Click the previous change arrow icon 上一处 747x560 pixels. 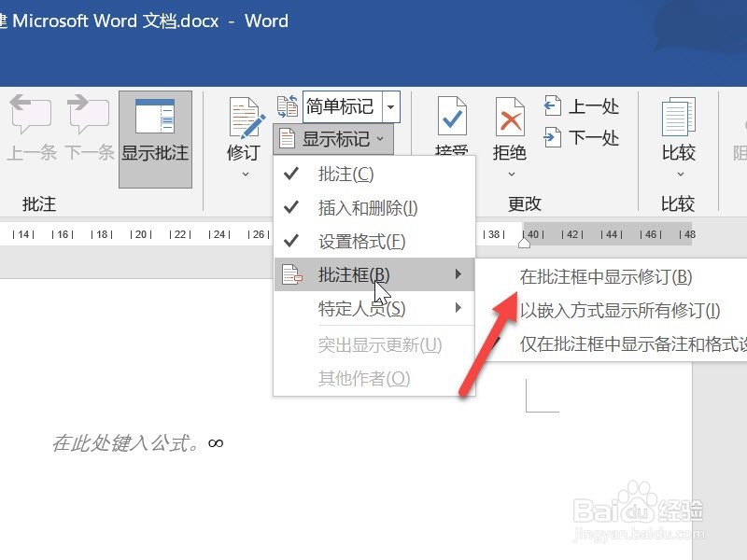pyautogui.click(x=552, y=105)
